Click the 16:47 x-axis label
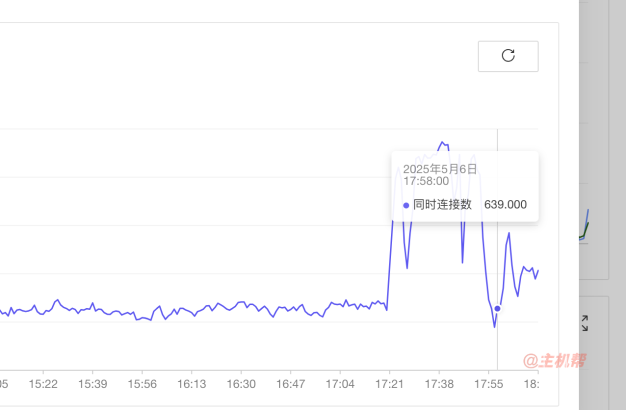626x410 pixels. pos(291,384)
